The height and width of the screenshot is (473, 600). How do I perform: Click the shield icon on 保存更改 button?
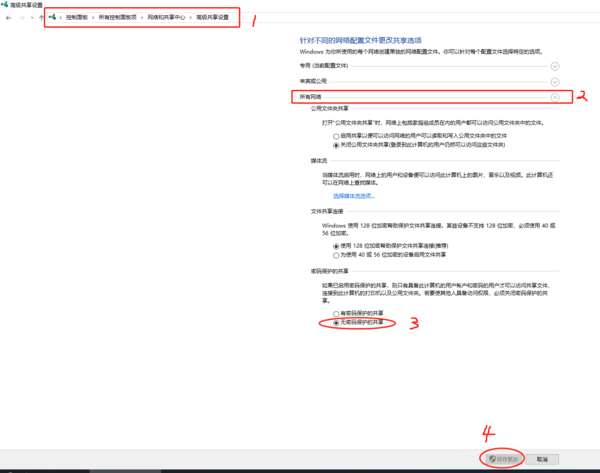pos(490,459)
